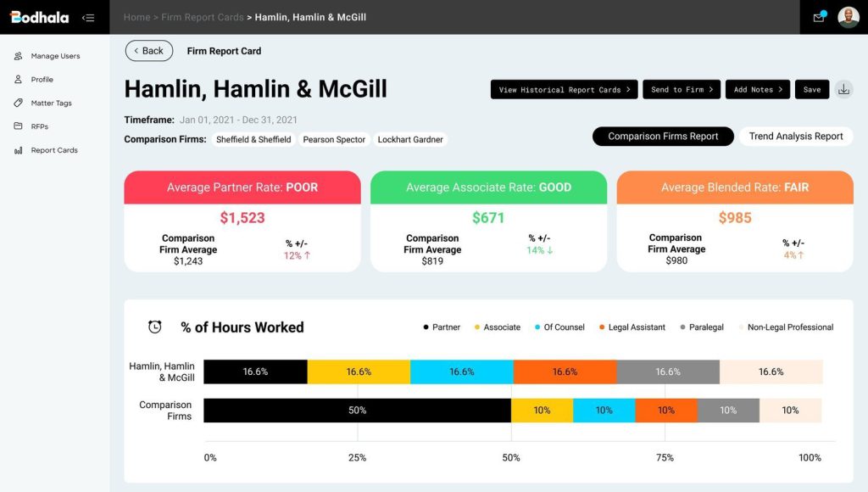Click the Average Partner Rate: POOR header
868x492 pixels.
point(242,187)
